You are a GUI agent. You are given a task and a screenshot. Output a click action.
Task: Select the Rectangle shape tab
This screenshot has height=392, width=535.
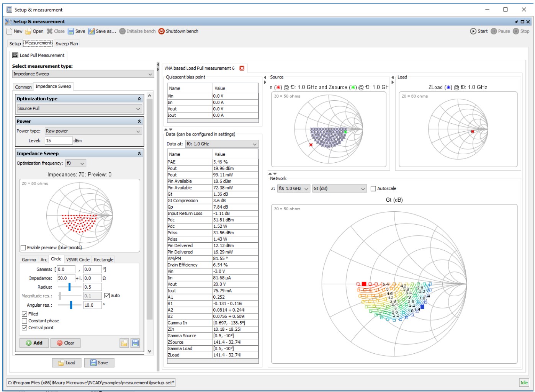(103, 260)
